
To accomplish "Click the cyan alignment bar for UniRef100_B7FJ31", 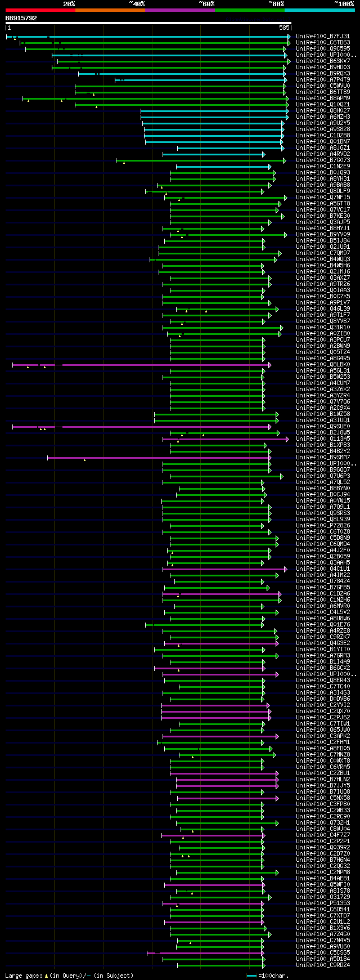I will coord(148,37).
